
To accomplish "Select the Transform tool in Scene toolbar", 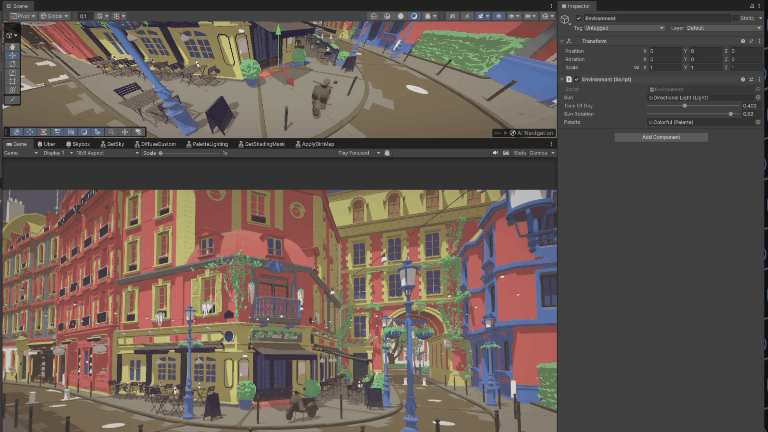I will [x=13, y=91].
